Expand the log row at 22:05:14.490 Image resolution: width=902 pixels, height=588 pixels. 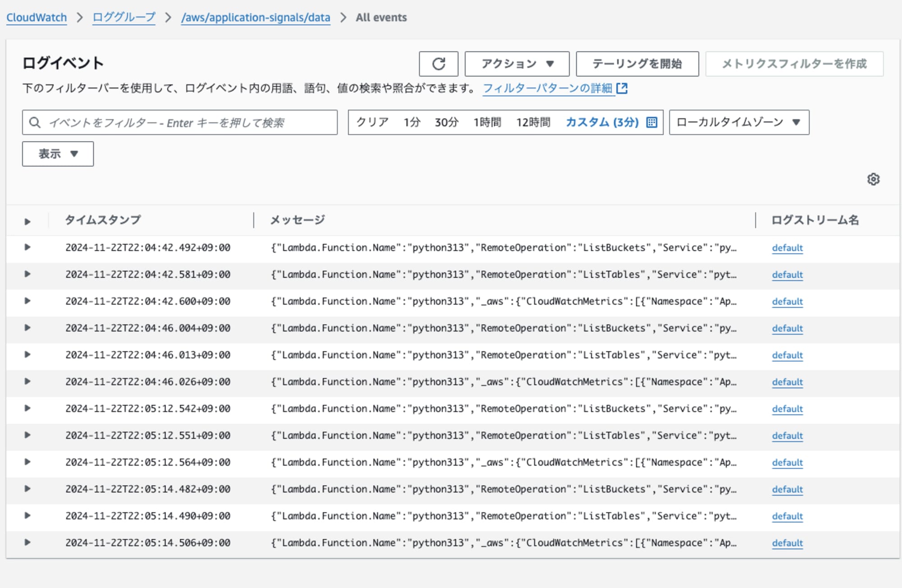point(28,515)
